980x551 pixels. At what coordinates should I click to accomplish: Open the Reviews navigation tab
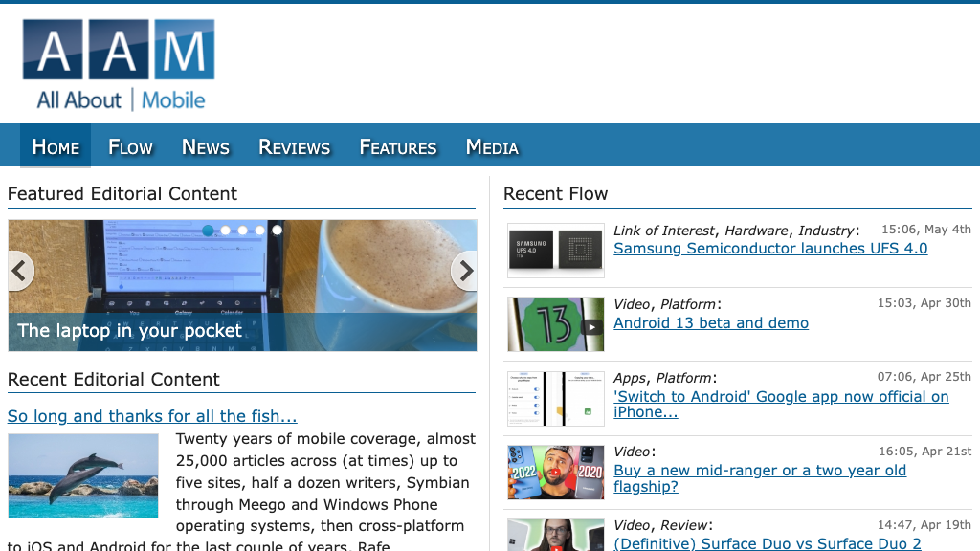point(295,146)
